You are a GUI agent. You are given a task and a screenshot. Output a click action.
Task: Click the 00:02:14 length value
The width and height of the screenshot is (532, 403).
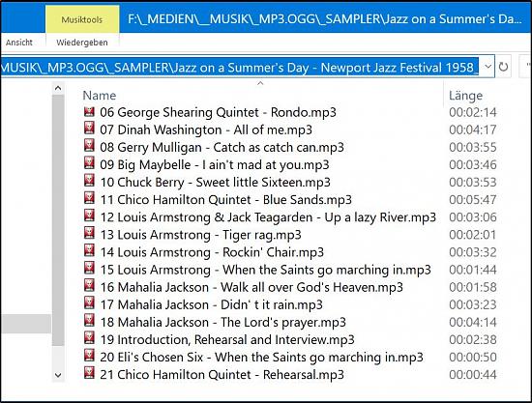pyautogui.click(x=473, y=112)
